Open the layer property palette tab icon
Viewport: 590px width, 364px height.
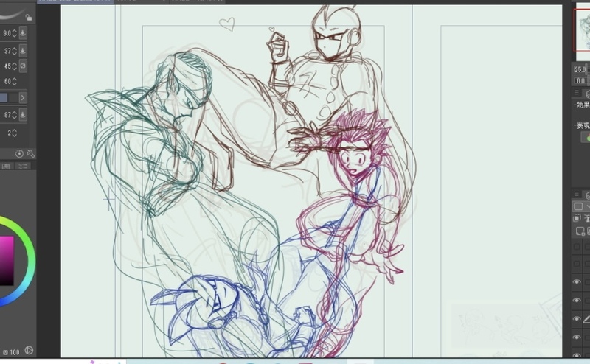586,94
